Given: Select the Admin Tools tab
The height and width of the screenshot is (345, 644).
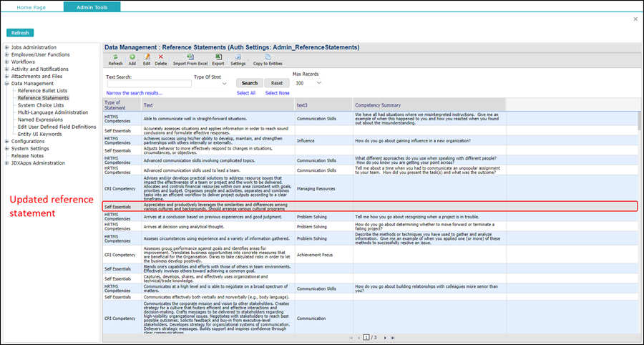Looking at the screenshot, I should [92, 6].
